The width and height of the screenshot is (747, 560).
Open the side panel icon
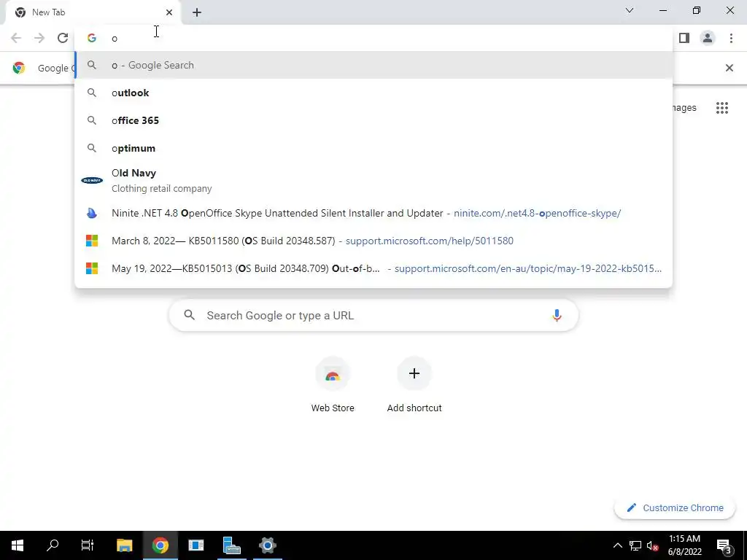tap(684, 38)
